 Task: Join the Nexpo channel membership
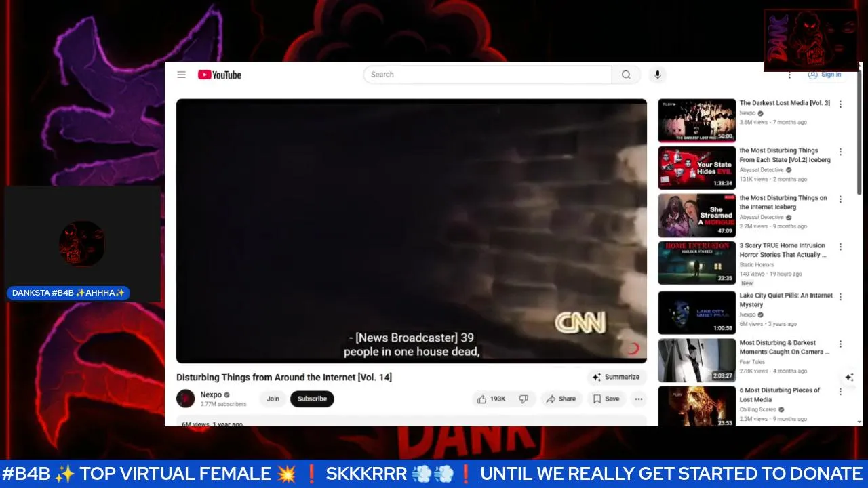point(273,399)
